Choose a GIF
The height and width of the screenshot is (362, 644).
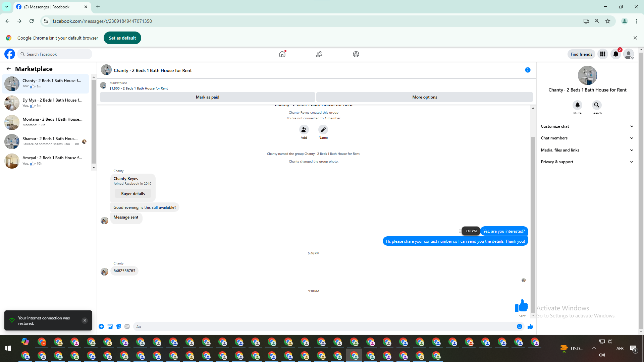[127, 326]
